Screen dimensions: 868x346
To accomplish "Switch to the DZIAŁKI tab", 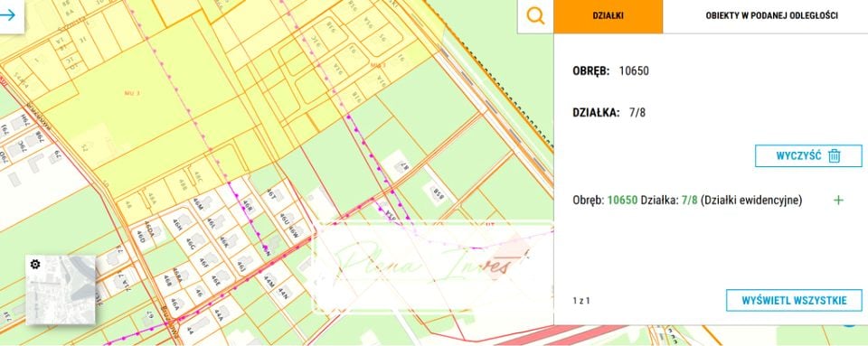I will click(608, 16).
